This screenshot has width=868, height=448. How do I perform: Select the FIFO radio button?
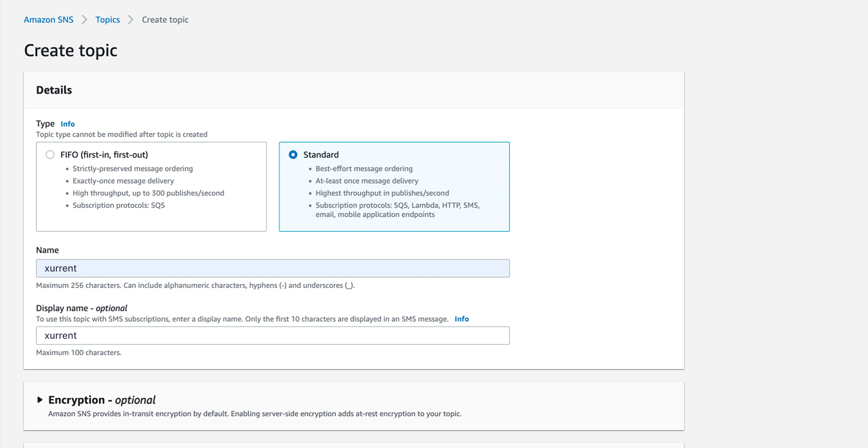(x=50, y=155)
